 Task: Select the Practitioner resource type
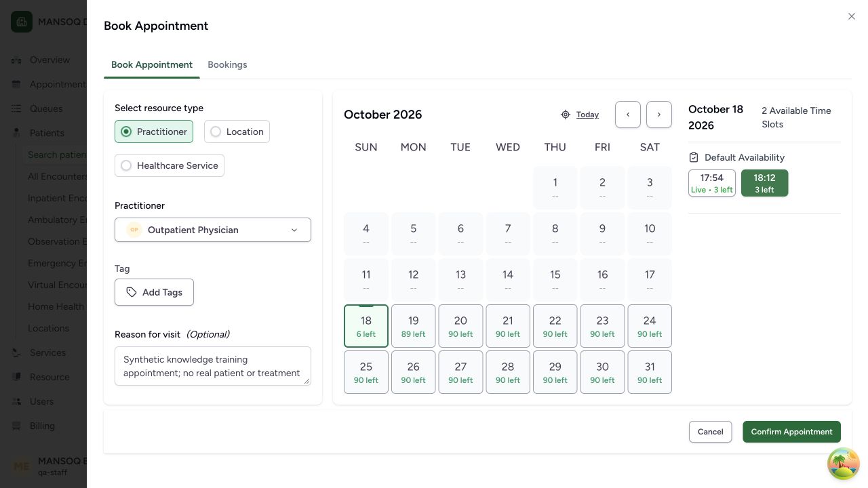(154, 131)
